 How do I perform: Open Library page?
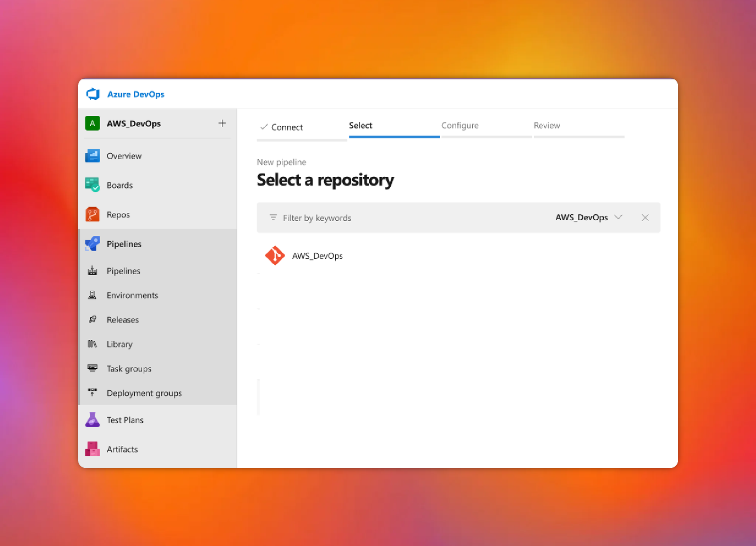pos(120,345)
